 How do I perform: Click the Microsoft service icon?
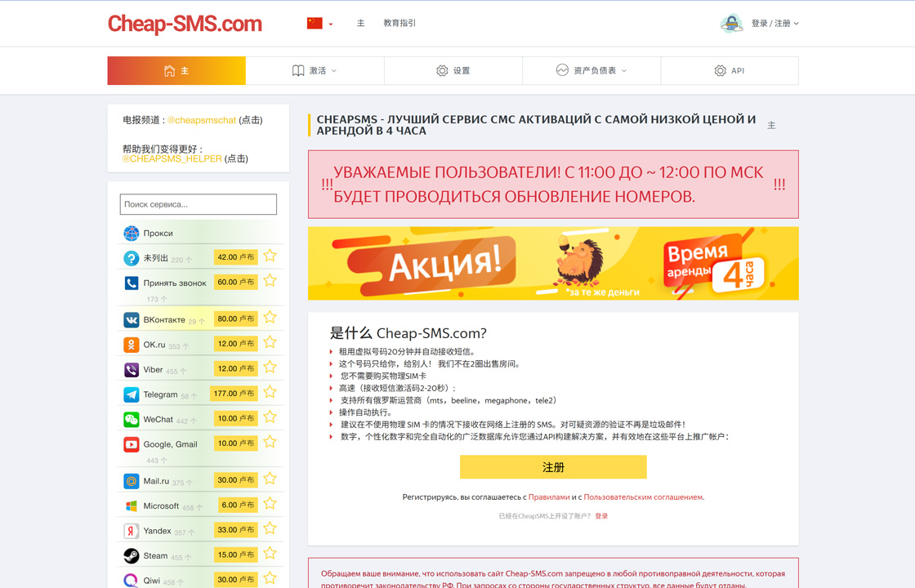[x=132, y=506]
